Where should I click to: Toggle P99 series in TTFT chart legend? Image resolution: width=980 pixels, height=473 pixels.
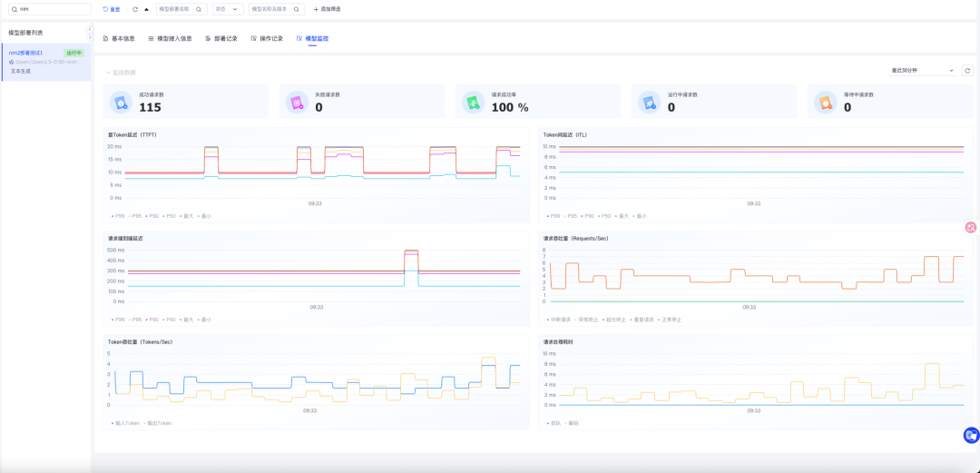[x=117, y=216]
